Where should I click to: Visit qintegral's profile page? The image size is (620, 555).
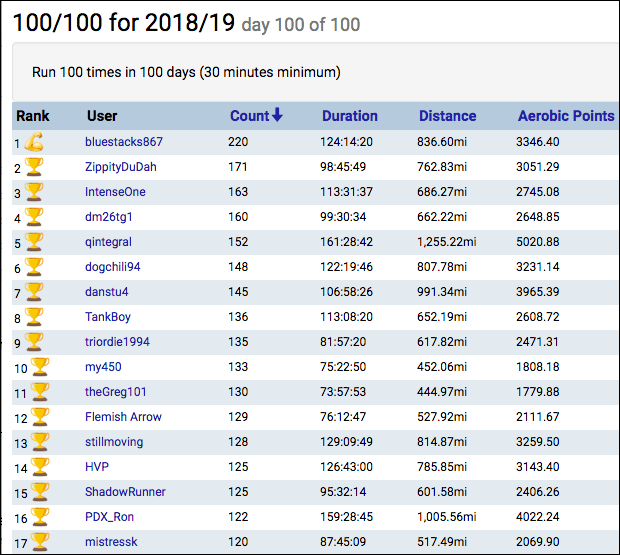[108, 242]
